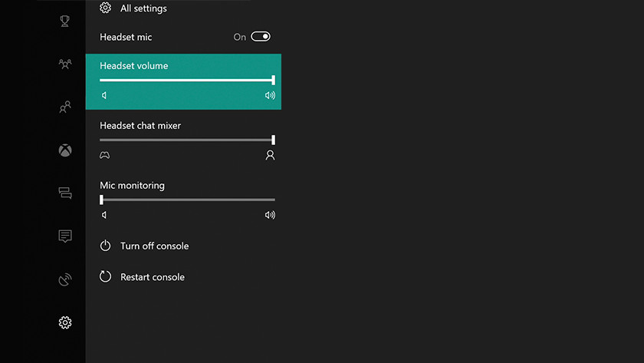Select Restart console
The width and height of the screenshot is (644, 363).
click(x=152, y=276)
